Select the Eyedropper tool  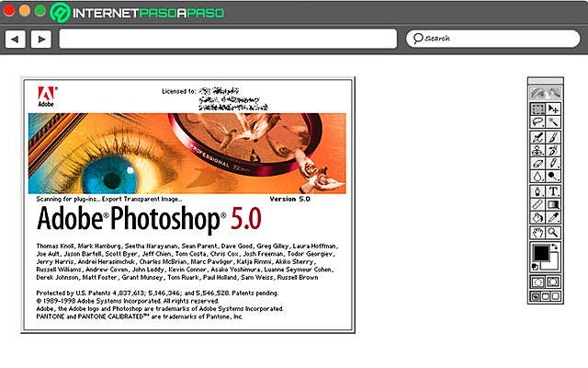click(x=553, y=217)
